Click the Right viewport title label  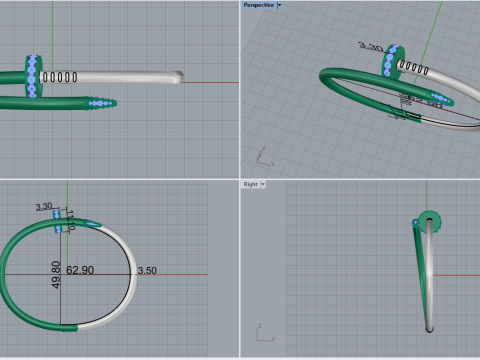(x=250, y=184)
